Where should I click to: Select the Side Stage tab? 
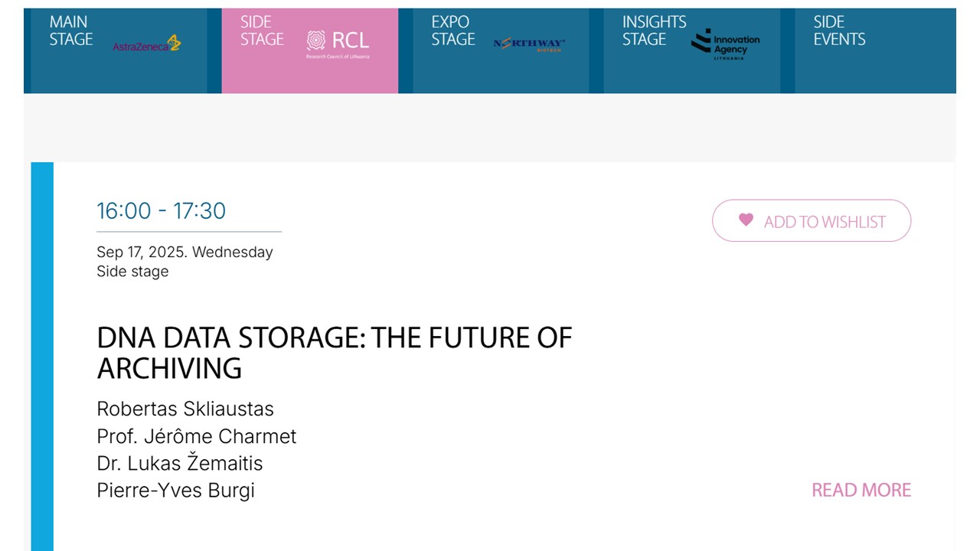[x=309, y=51]
